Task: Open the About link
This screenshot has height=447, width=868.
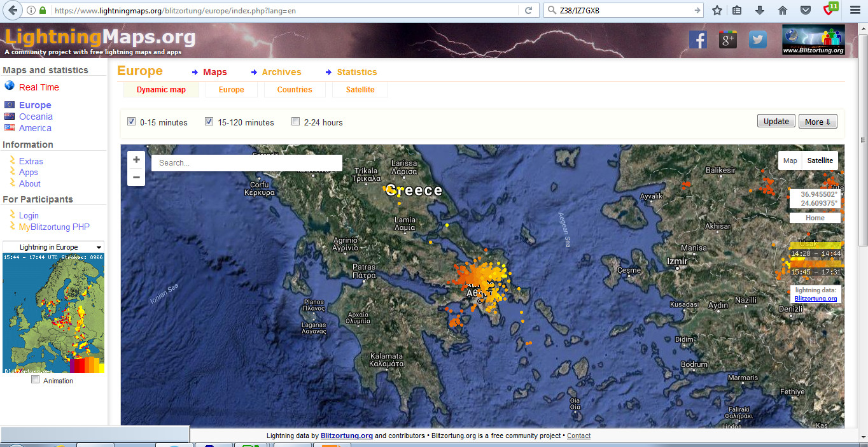Action: click(x=30, y=183)
